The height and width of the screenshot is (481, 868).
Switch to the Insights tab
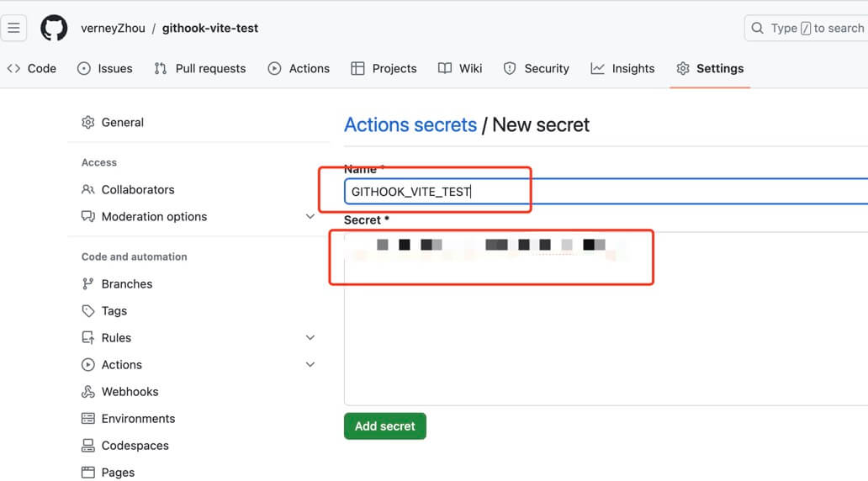[622, 69]
